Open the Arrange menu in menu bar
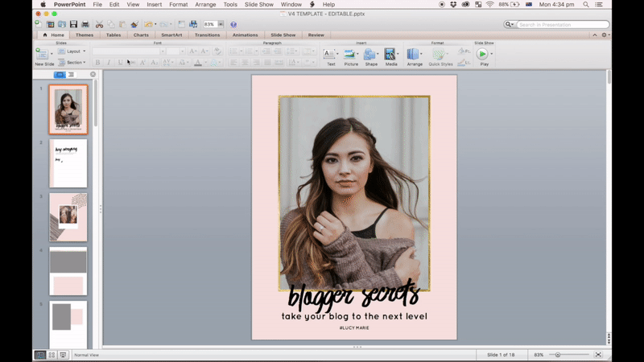This screenshot has width=644, height=362. [205, 4]
